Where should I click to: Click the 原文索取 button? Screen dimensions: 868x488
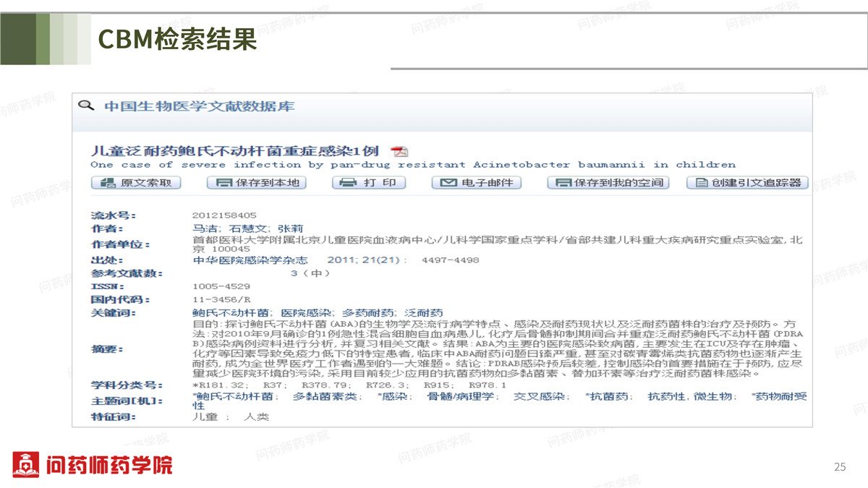(137, 183)
